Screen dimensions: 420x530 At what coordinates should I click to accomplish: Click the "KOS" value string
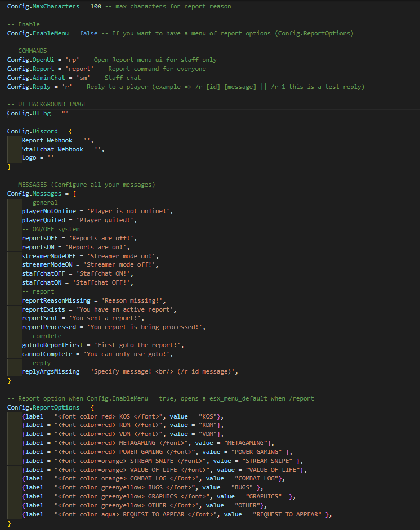point(208,416)
